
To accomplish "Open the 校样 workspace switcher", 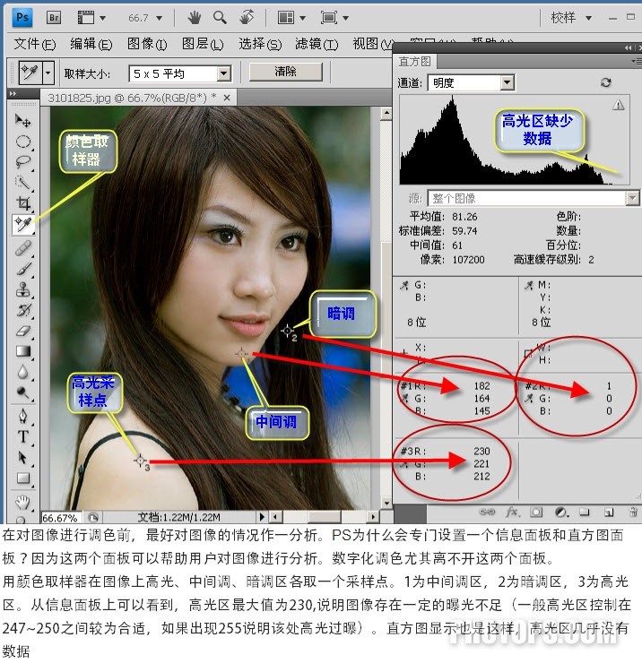I will click(571, 18).
